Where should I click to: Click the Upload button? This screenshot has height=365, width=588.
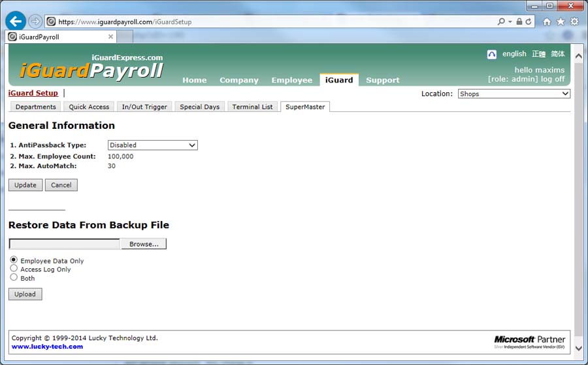[25, 294]
